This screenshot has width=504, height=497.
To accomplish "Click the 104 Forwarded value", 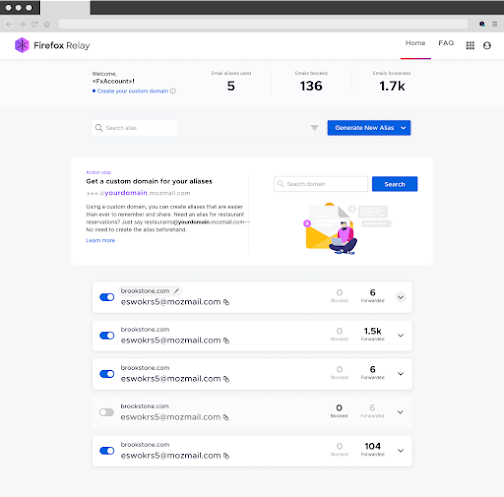I will coord(373,446).
